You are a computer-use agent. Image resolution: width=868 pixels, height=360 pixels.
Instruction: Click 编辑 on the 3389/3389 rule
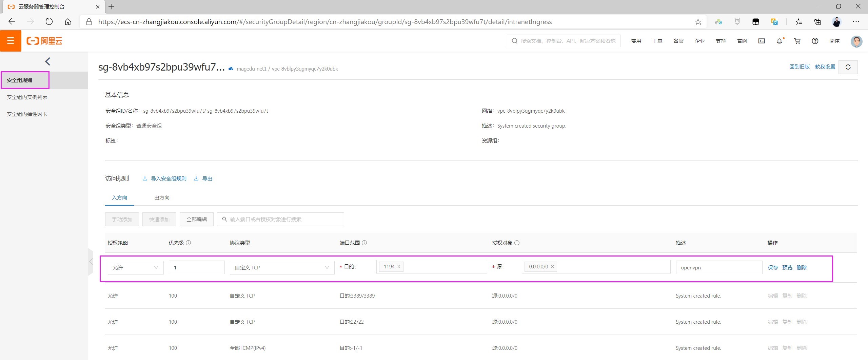pyautogui.click(x=773, y=296)
